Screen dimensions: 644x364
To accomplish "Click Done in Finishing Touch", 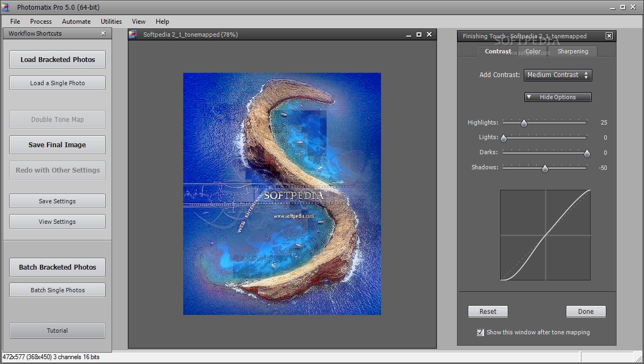I will [x=586, y=311].
